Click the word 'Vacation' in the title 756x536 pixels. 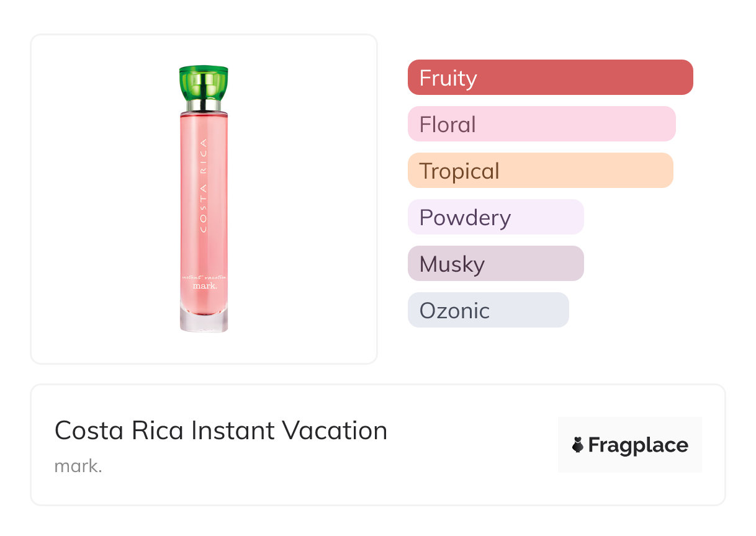[335, 431]
